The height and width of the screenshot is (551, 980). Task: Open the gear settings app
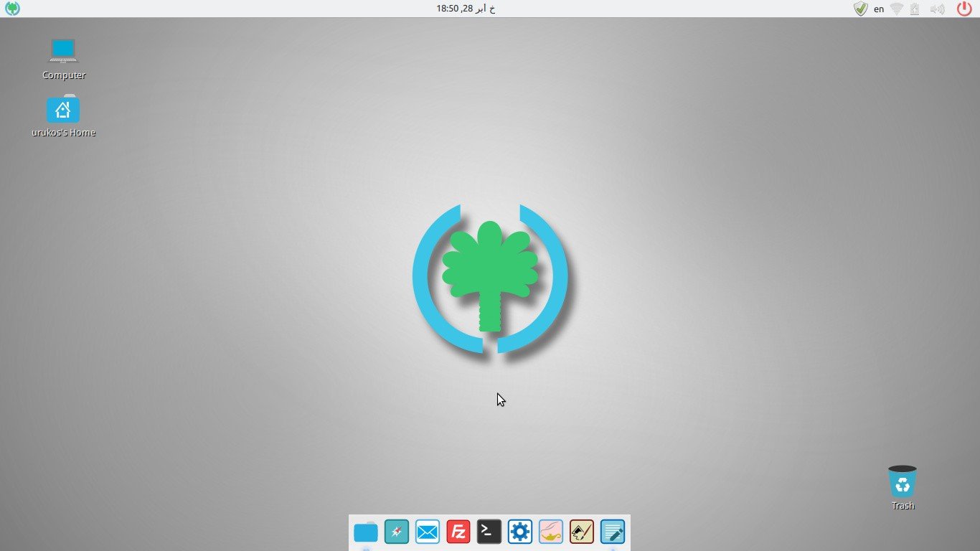pyautogui.click(x=520, y=532)
